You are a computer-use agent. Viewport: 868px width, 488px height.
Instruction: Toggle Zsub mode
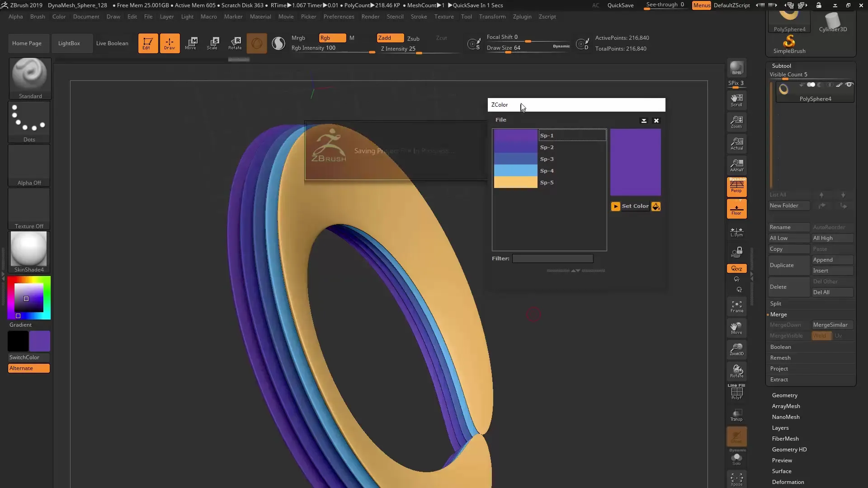413,38
